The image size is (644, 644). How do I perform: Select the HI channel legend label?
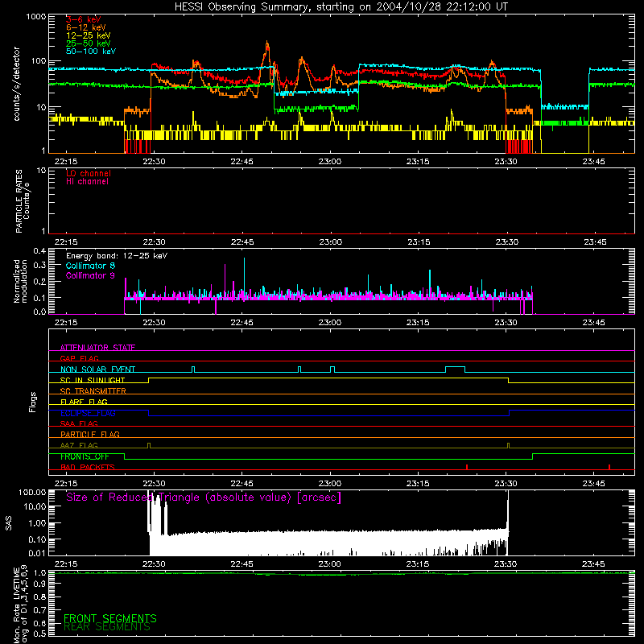(x=87, y=182)
